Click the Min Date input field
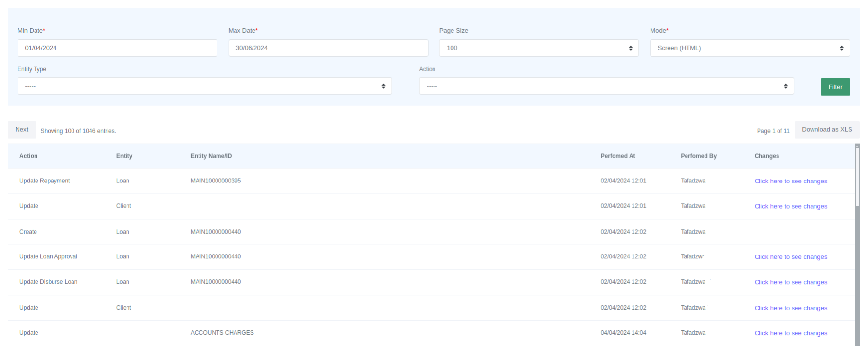The image size is (868, 346). (117, 48)
